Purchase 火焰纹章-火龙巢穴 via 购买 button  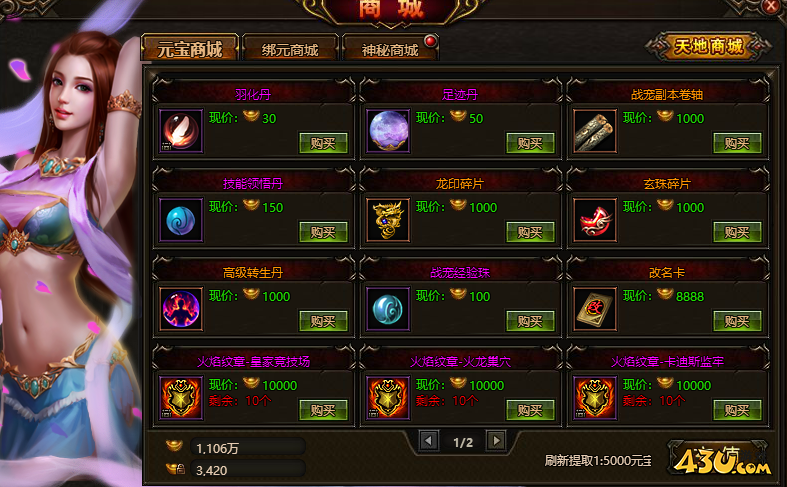(x=530, y=410)
